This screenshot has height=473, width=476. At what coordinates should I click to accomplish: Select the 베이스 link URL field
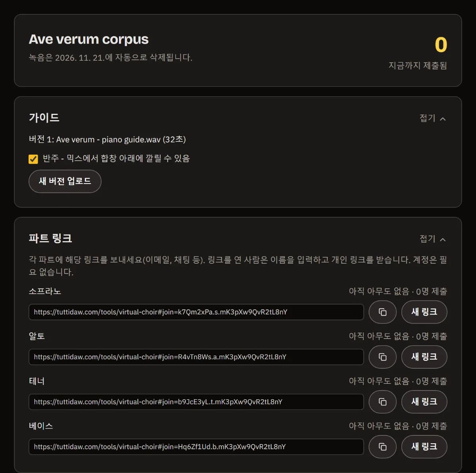[x=196, y=446]
